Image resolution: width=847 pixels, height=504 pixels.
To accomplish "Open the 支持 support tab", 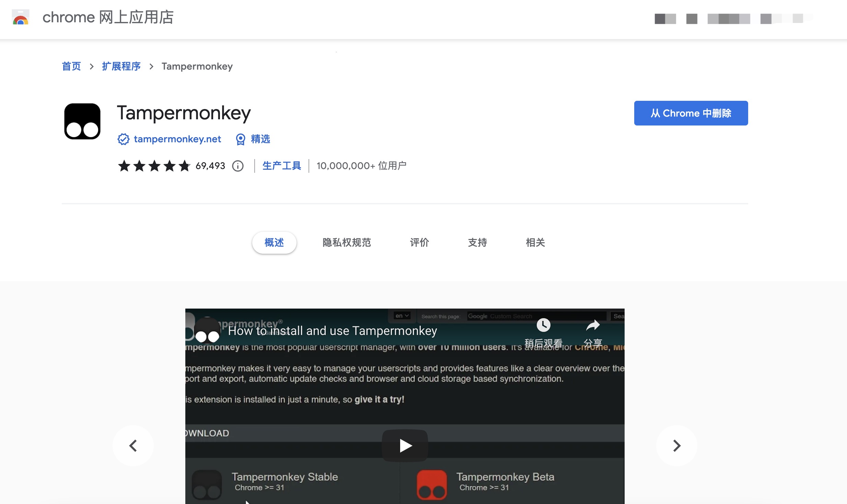I will point(477,243).
